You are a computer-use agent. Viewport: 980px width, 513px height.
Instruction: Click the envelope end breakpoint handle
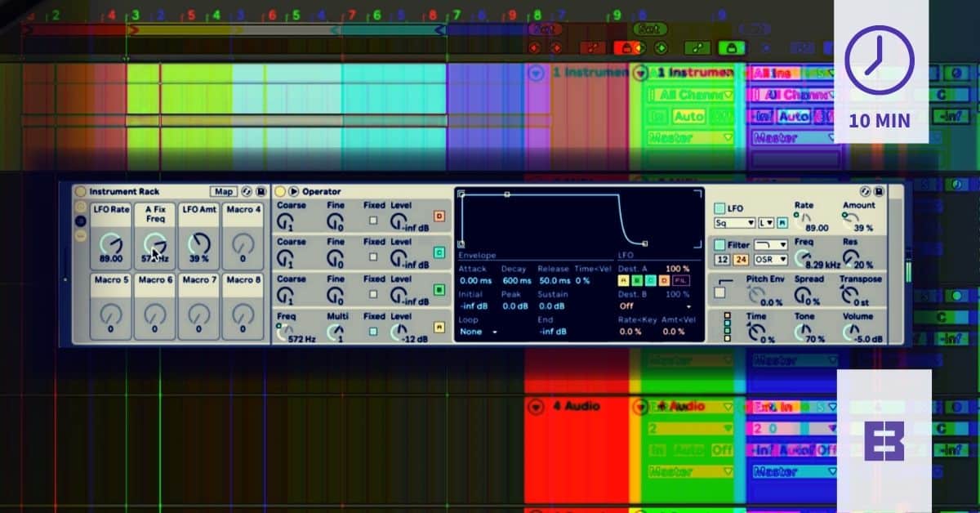(x=644, y=243)
